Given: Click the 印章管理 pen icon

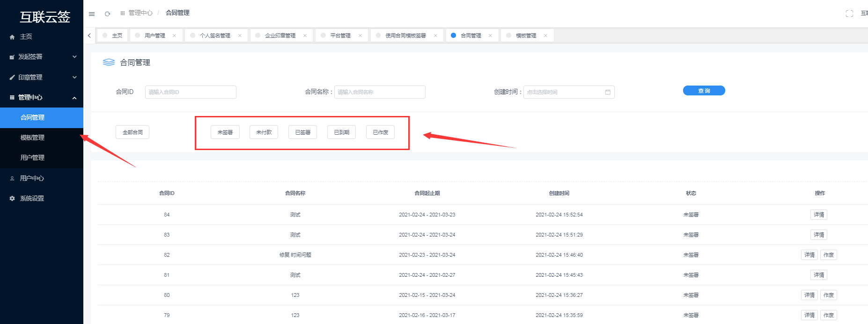Looking at the screenshot, I should tap(12, 78).
